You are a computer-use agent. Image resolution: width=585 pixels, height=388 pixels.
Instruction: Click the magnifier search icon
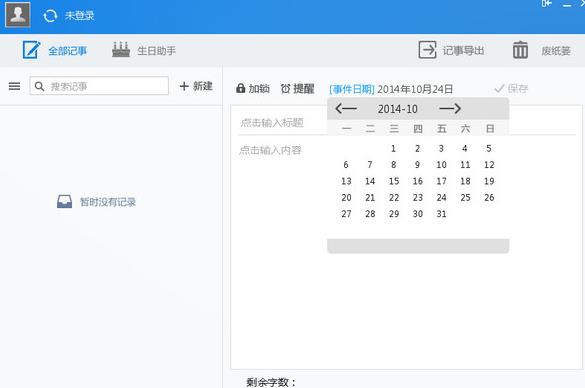[x=39, y=87]
